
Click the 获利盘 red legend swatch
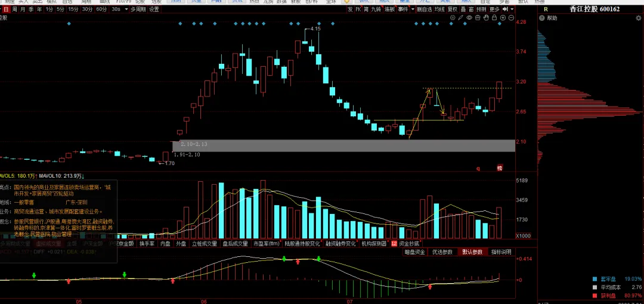click(595, 296)
